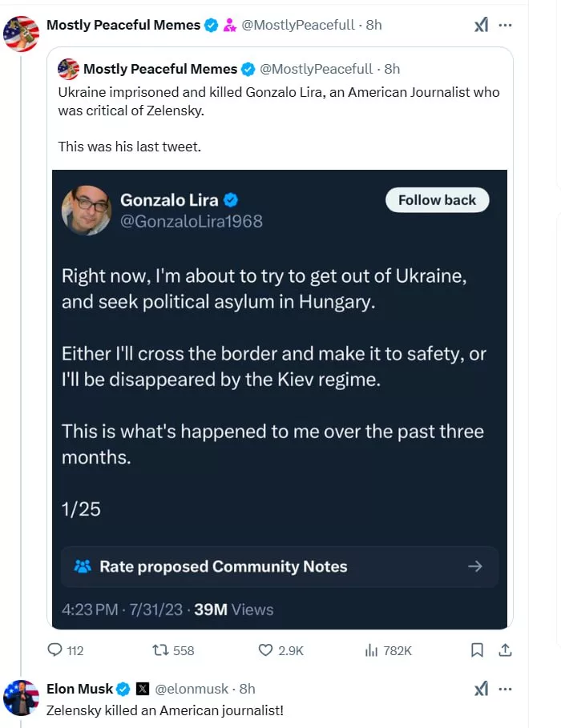Open the share icon on the tweet
The width and height of the screenshot is (561, 728).
point(506,650)
